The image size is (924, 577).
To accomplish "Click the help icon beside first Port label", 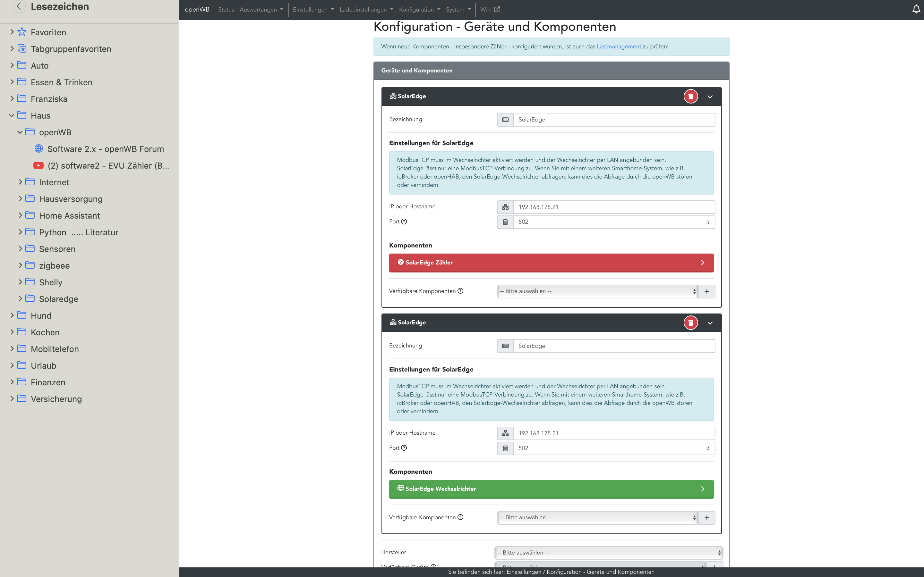I will (404, 221).
